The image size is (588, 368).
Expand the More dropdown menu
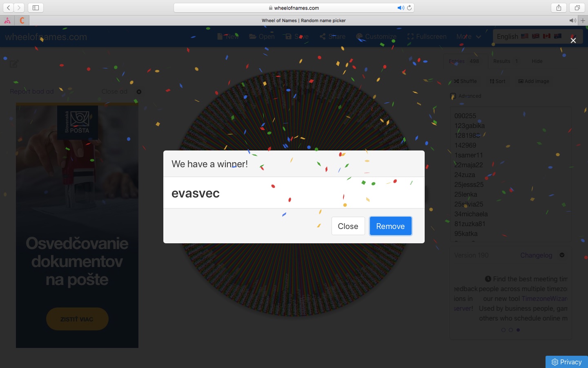click(468, 36)
